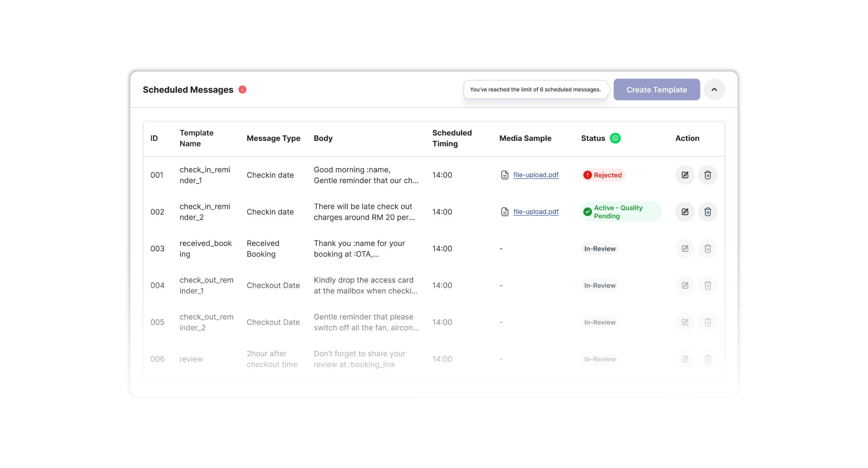Edit the check_out_reminder_1 template
This screenshot has width=868, height=468.
click(x=685, y=285)
